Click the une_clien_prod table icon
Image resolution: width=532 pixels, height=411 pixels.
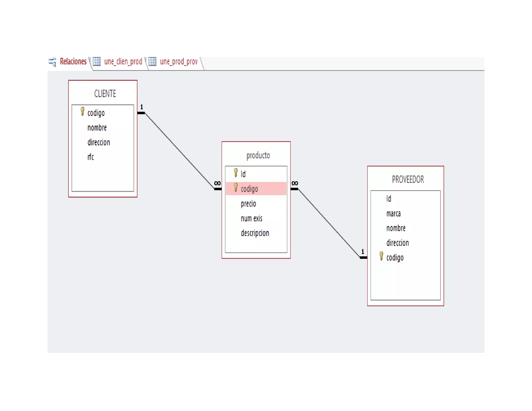tap(97, 62)
